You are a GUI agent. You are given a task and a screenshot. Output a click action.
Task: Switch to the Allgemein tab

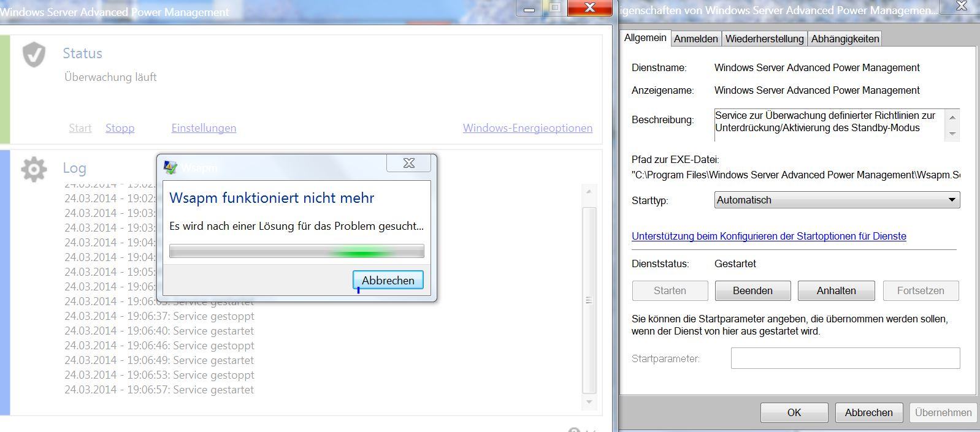click(x=645, y=37)
